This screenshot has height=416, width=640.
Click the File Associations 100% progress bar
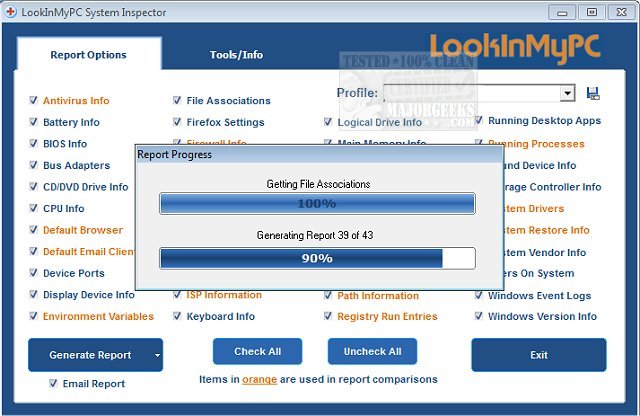317,203
